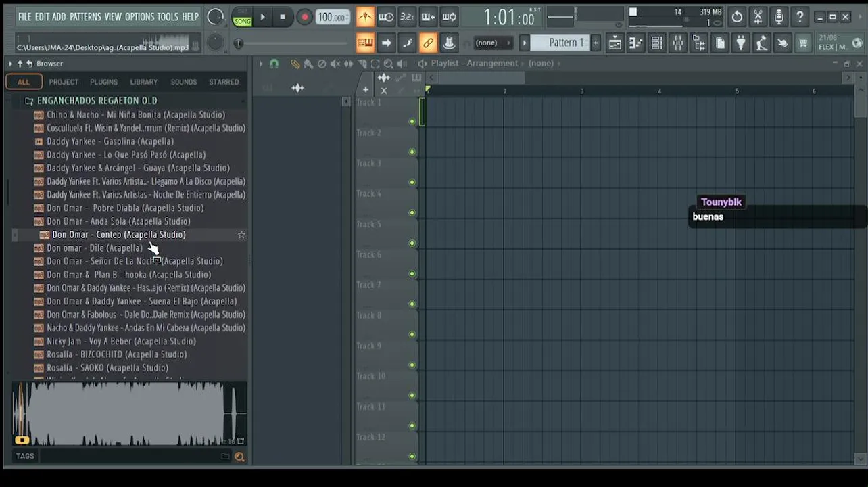Image resolution: width=868 pixels, height=487 pixels.
Task: Click the microphone one-click recording icon
Action: (779, 17)
